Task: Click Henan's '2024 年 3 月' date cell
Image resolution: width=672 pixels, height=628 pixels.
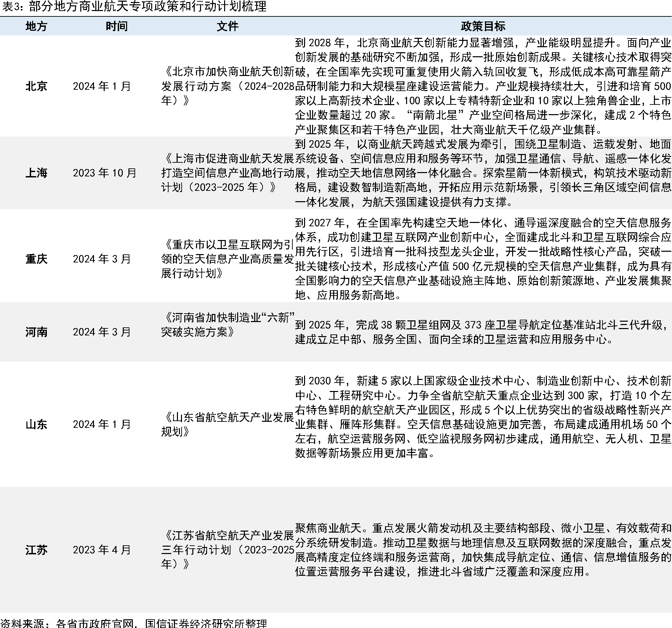Action: click(102, 332)
